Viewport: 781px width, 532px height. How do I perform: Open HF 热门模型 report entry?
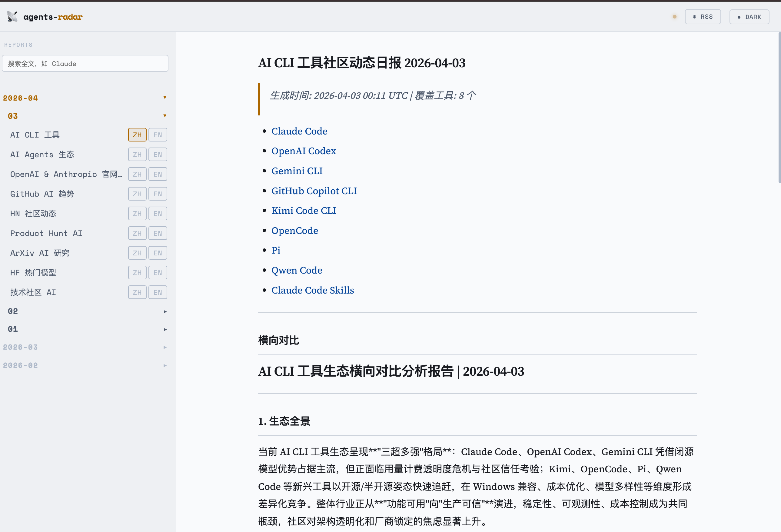coord(33,273)
